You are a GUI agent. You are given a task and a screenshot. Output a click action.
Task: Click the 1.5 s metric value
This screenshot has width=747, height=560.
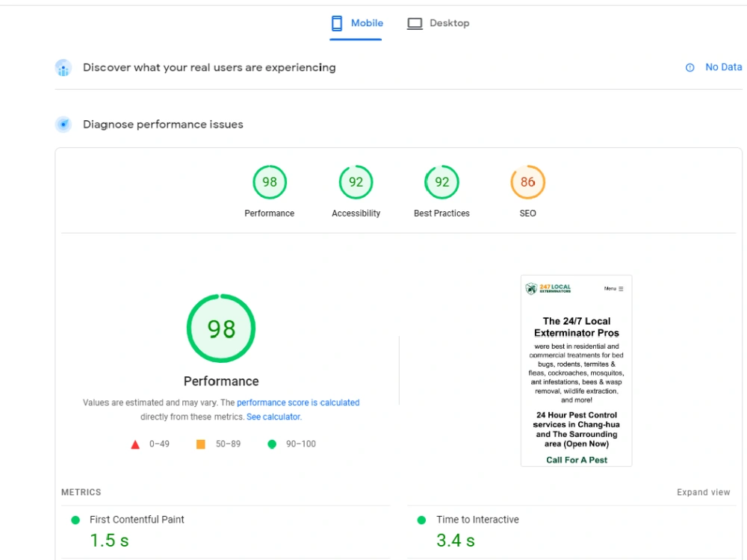pos(110,541)
